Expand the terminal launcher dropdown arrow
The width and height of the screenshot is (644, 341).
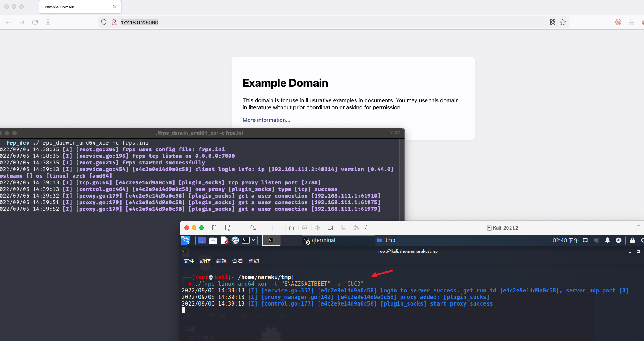coord(253,240)
